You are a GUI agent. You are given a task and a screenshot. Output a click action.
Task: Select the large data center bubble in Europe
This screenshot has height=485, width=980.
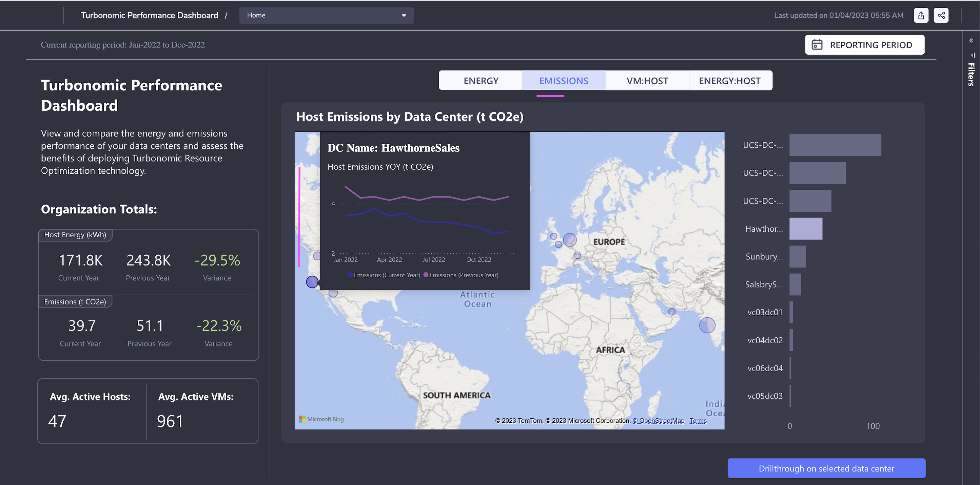coord(569,240)
